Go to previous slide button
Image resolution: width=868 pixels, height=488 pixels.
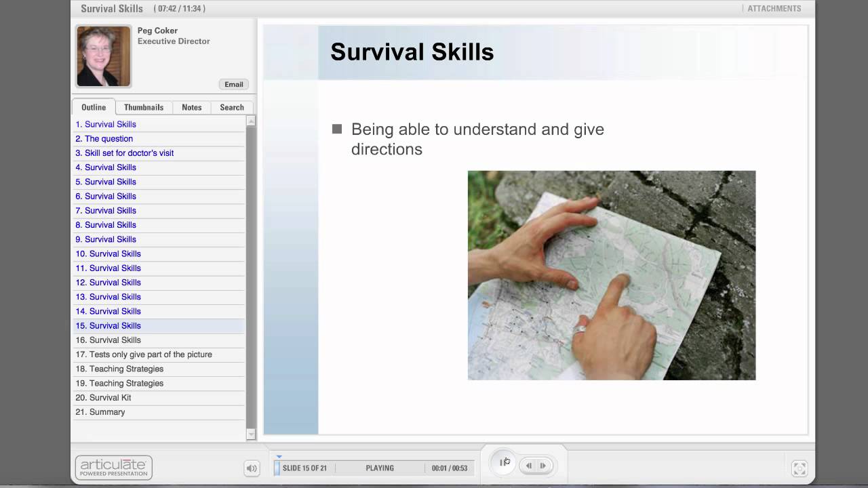tap(528, 466)
